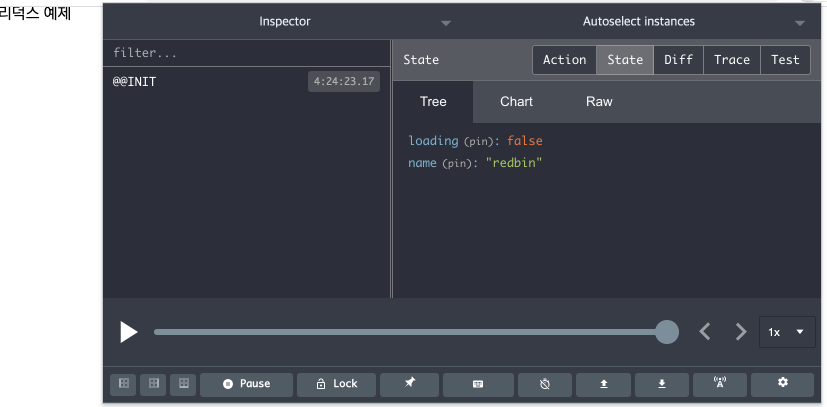The width and height of the screenshot is (827, 407).
Task: Click the name key in the tree
Action: [x=422, y=163]
